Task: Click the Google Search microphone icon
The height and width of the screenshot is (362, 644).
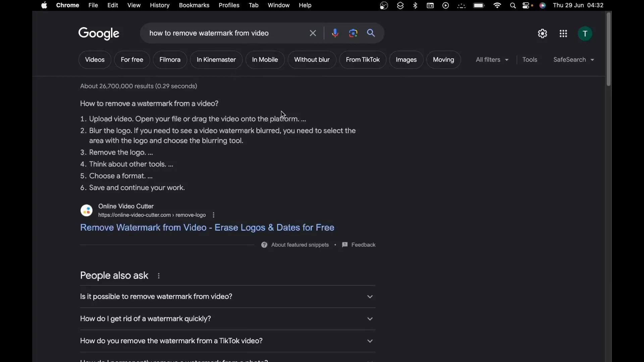Action: point(334,33)
